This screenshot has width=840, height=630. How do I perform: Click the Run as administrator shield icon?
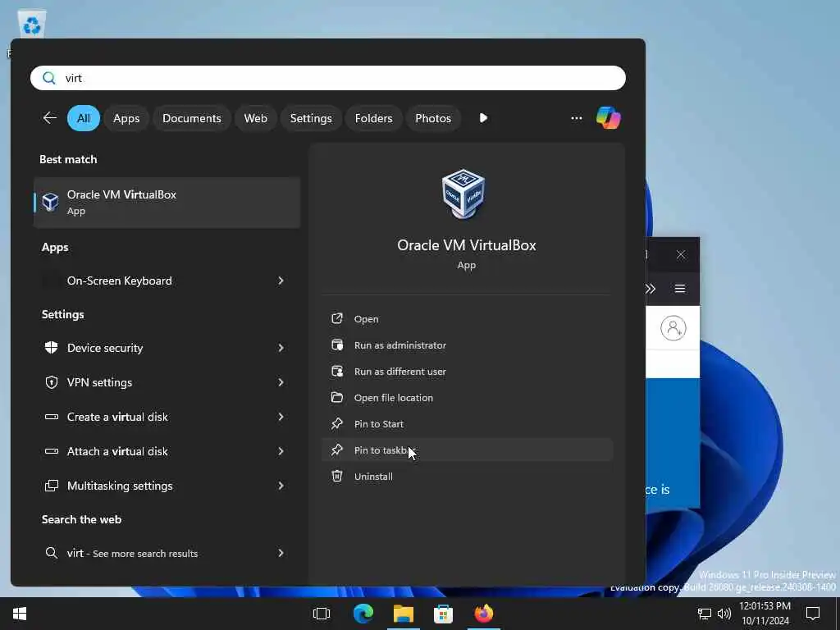[x=337, y=345]
